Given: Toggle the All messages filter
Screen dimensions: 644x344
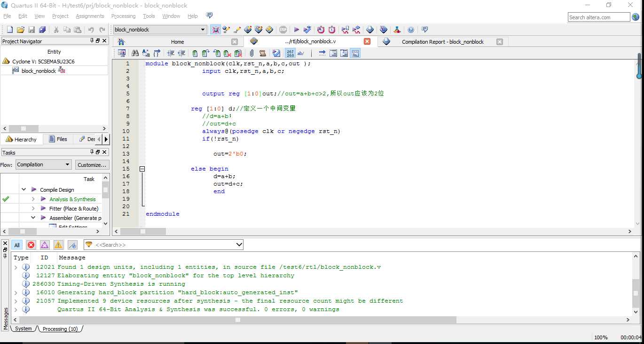Looking at the screenshot, I should click(x=17, y=245).
